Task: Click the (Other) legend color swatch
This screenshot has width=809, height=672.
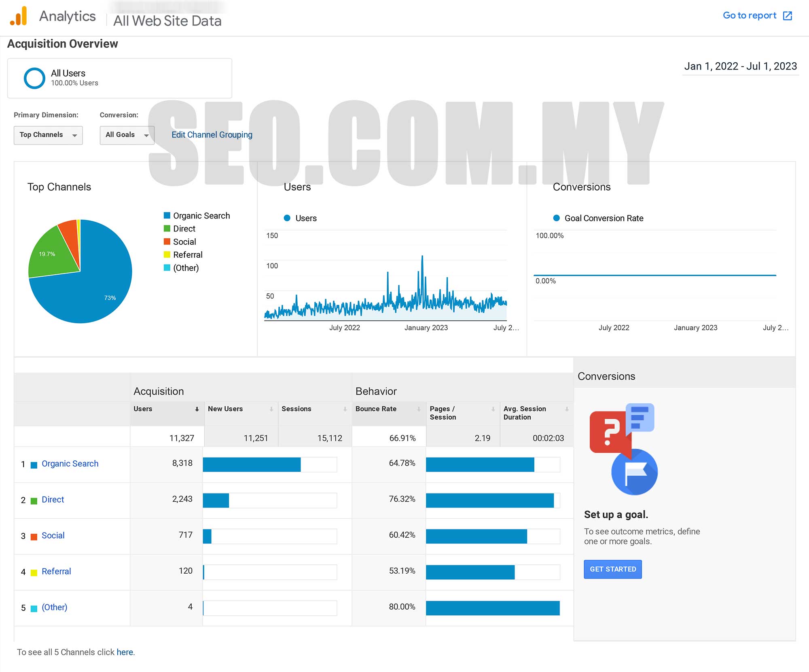Action: (167, 267)
